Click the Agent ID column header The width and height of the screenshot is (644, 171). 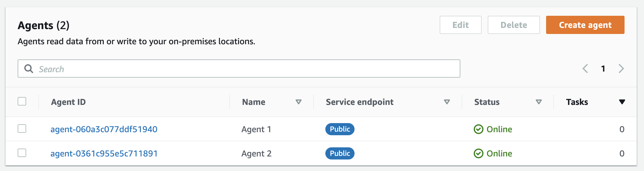(68, 102)
